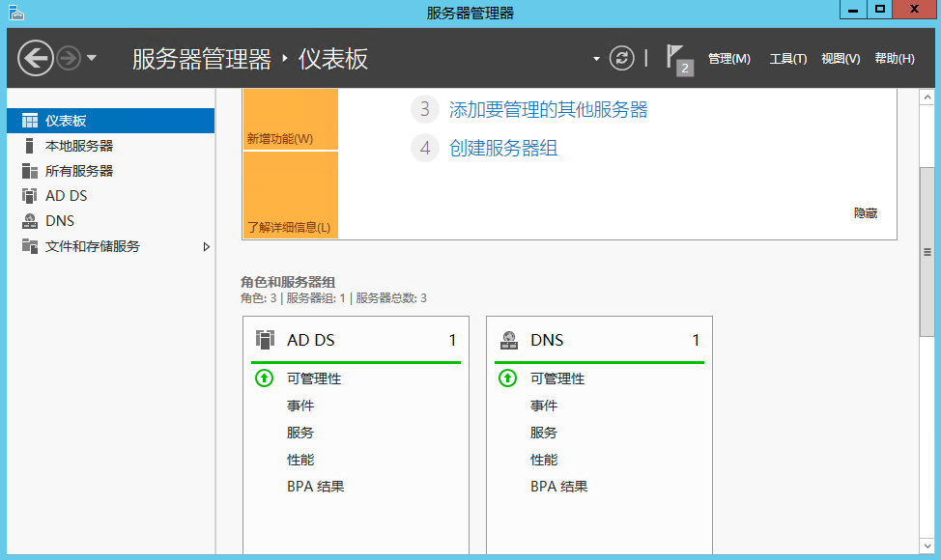Click the AD DS sidebar icon
The height and width of the screenshot is (560, 941).
[x=29, y=196]
